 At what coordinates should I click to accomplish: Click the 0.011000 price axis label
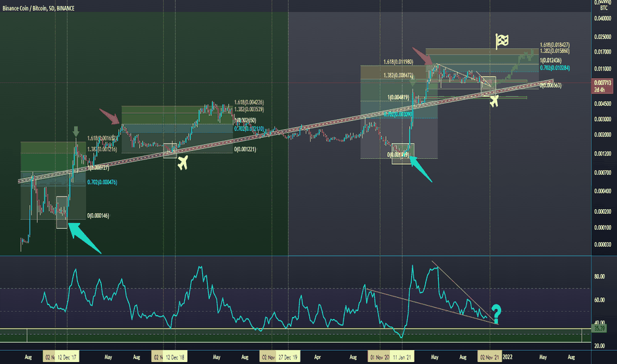(602, 68)
